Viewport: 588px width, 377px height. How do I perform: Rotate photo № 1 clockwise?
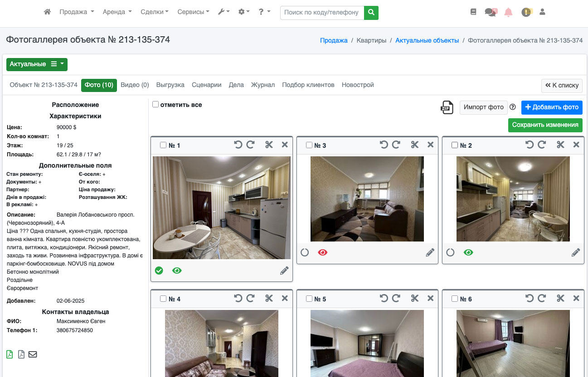point(250,145)
